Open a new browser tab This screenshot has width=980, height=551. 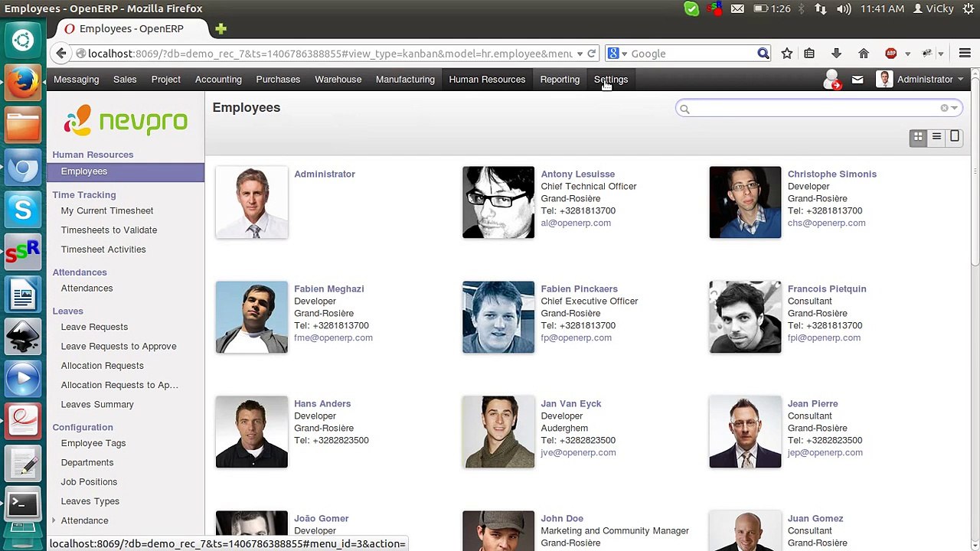pyautogui.click(x=220, y=28)
